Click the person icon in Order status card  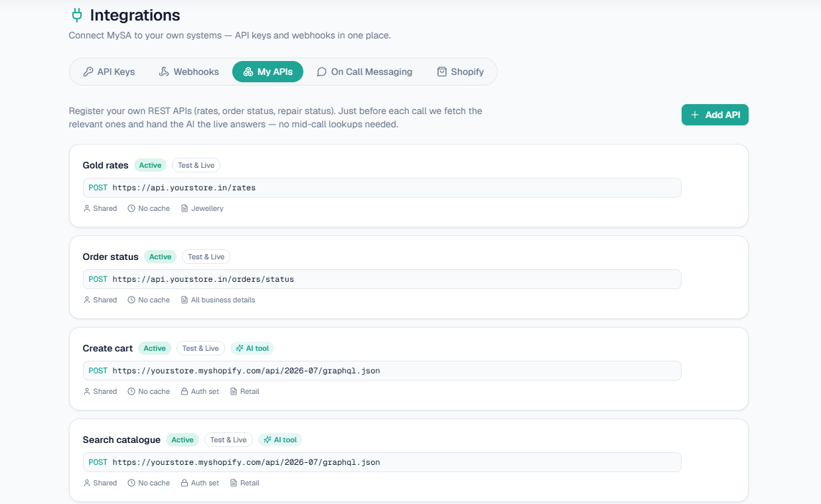(87, 300)
